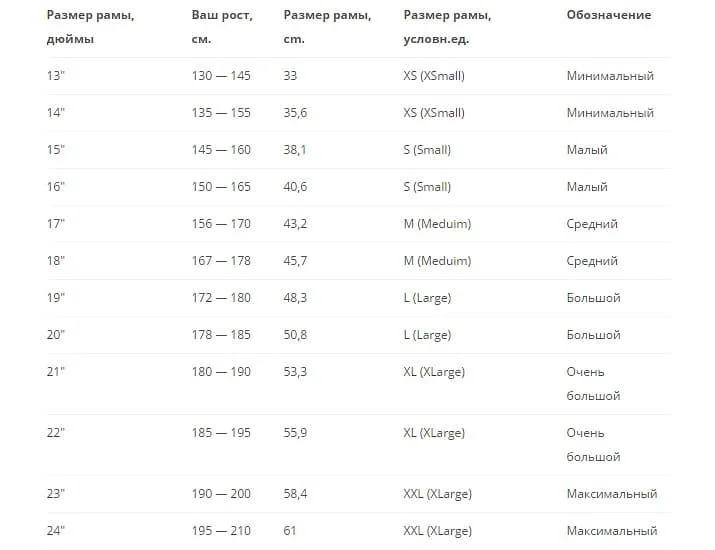Click the "Обозначение" column header
This screenshot has height=550, width=715.
[608, 15]
